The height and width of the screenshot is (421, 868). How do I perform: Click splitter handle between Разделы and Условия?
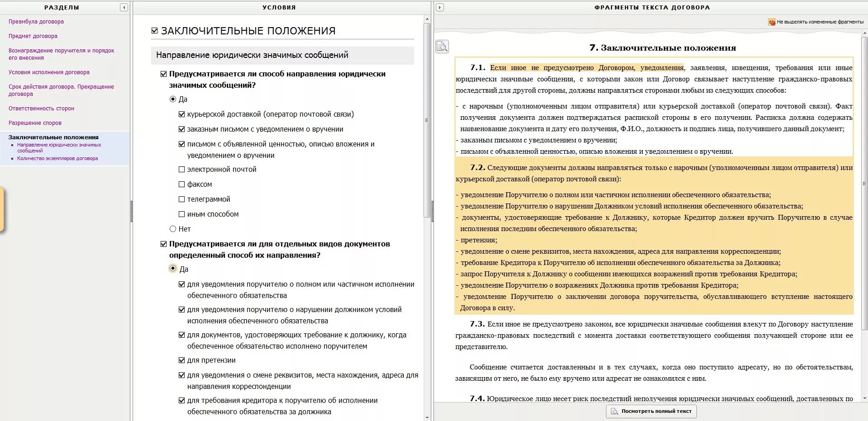(x=132, y=211)
